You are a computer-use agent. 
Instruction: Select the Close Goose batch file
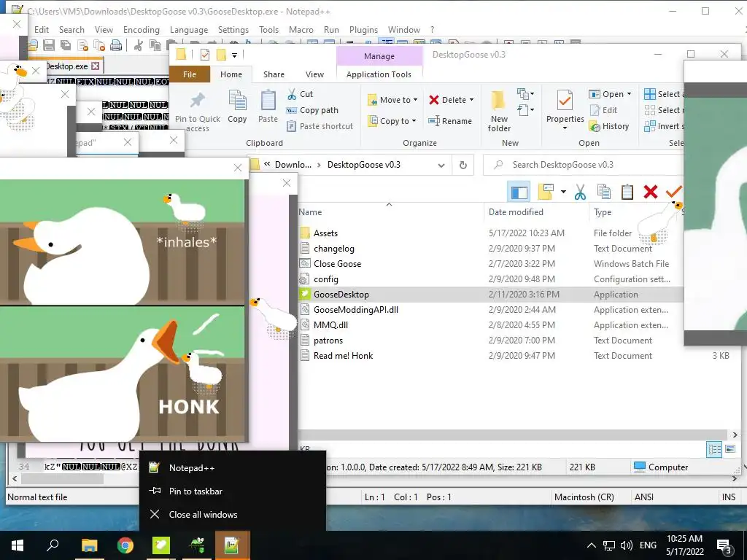[337, 264]
